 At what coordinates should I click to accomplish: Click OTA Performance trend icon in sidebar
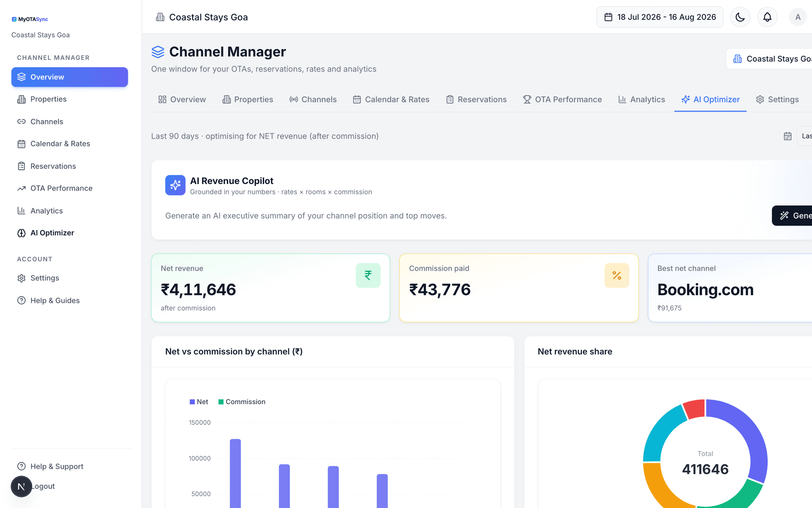[21, 188]
